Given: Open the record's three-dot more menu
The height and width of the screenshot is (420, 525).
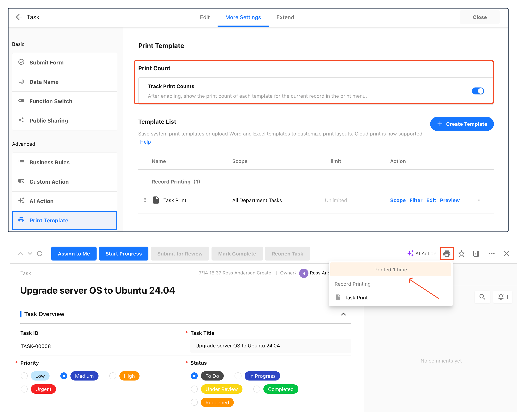Looking at the screenshot, I should [491, 254].
